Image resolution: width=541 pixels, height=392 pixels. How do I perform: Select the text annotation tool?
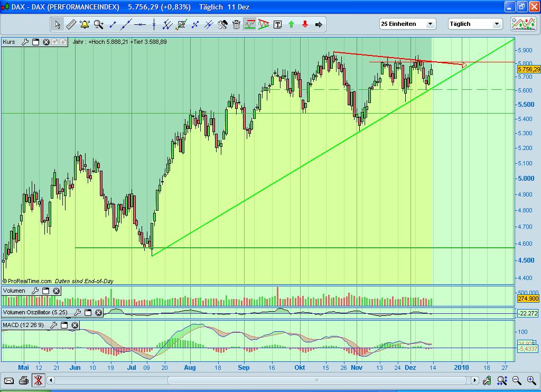click(x=277, y=24)
